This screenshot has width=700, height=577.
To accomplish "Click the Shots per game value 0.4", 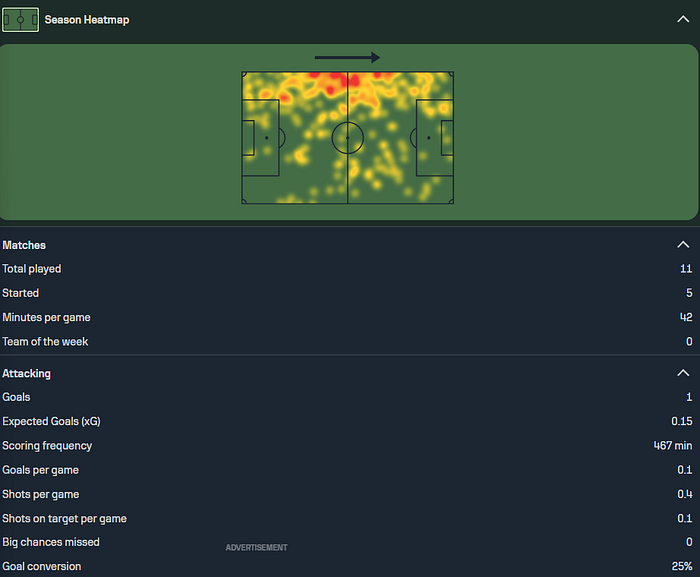I will (x=685, y=494).
